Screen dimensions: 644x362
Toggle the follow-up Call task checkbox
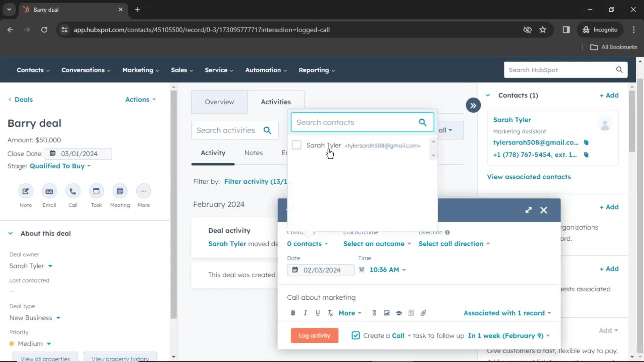coord(356,336)
